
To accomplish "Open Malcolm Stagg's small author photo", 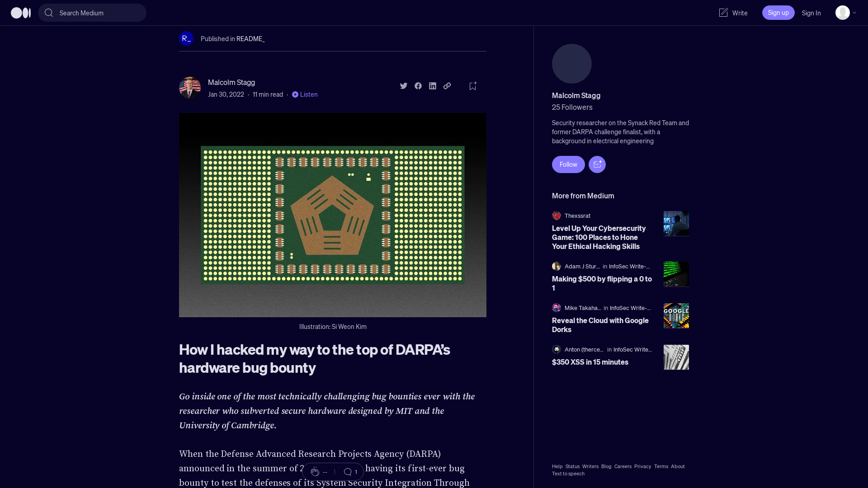I will (190, 88).
